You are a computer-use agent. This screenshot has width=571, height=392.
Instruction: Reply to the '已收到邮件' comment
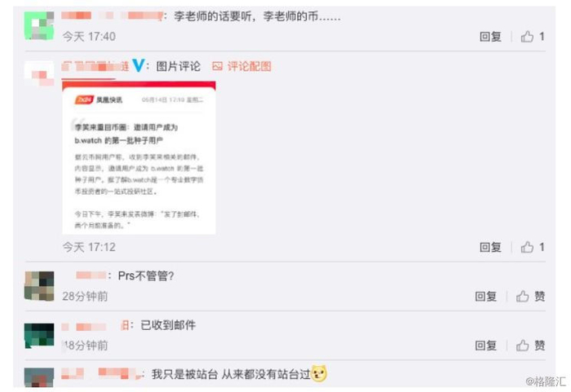pos(486,346)
